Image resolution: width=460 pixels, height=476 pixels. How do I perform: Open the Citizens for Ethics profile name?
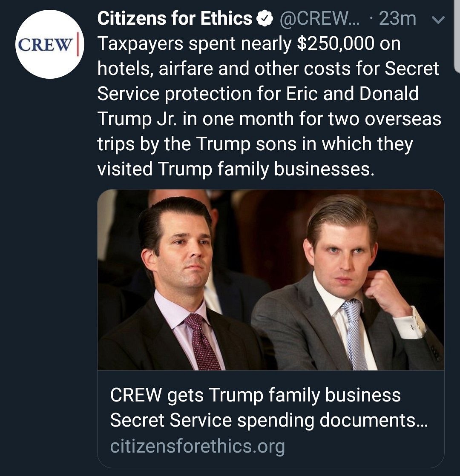click(x=175, y=18)
